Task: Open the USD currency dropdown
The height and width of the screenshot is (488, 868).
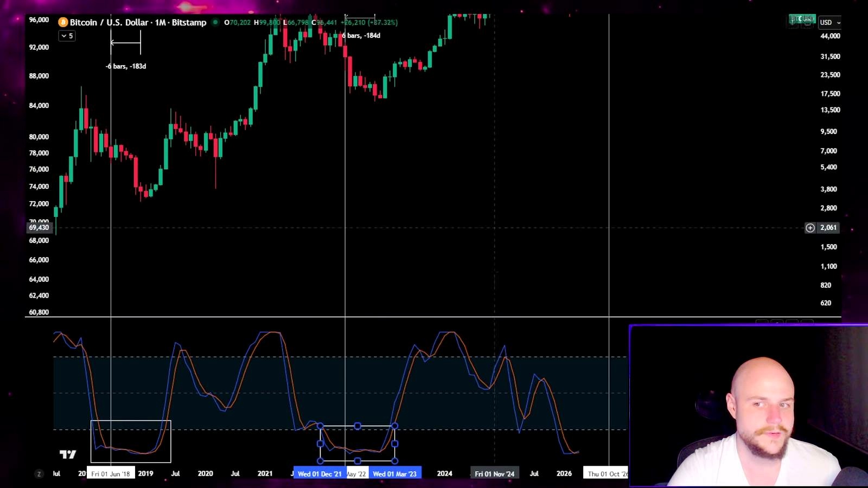Action: pos(829,22)
